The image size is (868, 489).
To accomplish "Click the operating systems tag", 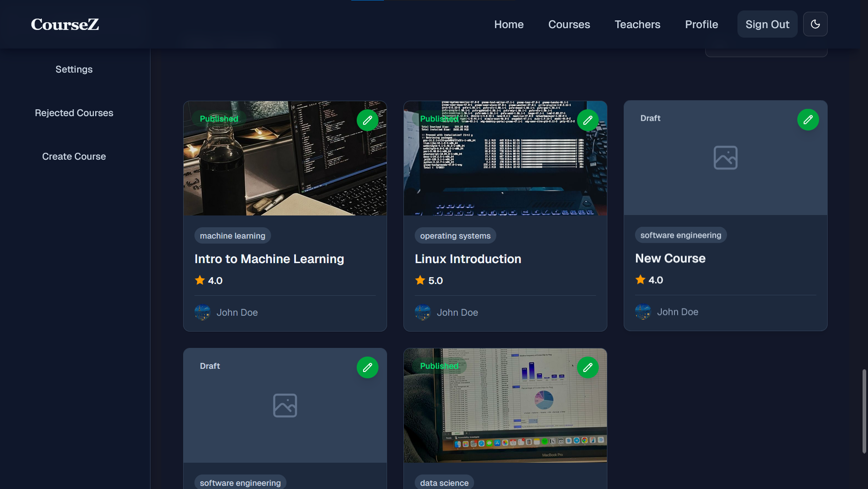I will [x=455, y=236].
